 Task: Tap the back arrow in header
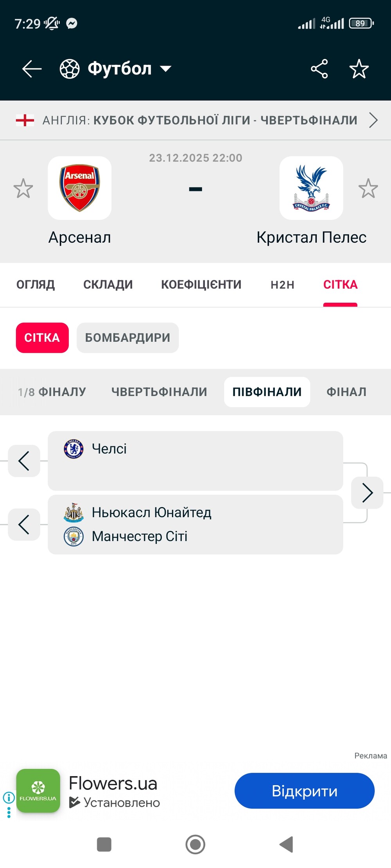[x=32, y=69]
